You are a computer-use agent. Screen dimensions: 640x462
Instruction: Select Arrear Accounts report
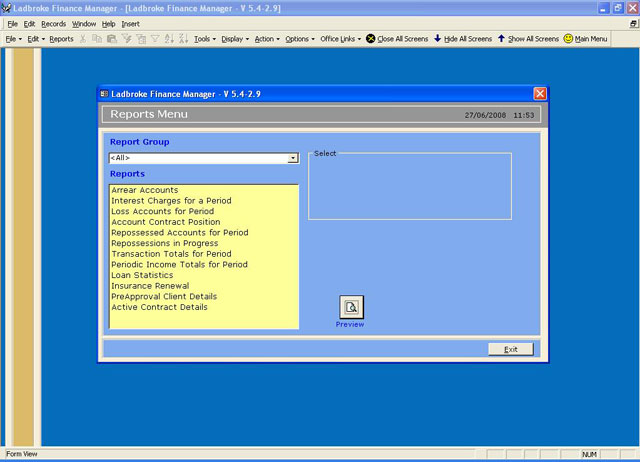click(x=144, y=190)
